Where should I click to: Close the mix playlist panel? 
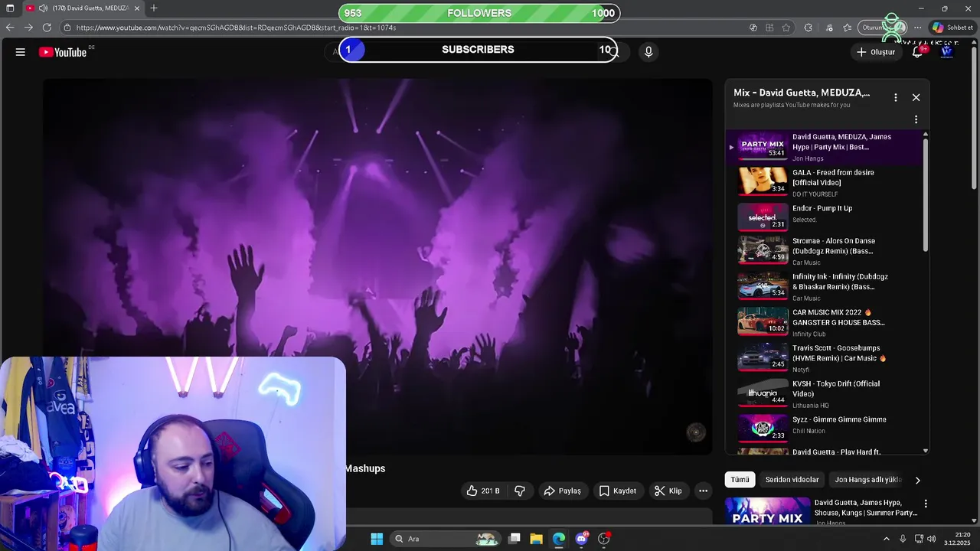click(916, 97)
